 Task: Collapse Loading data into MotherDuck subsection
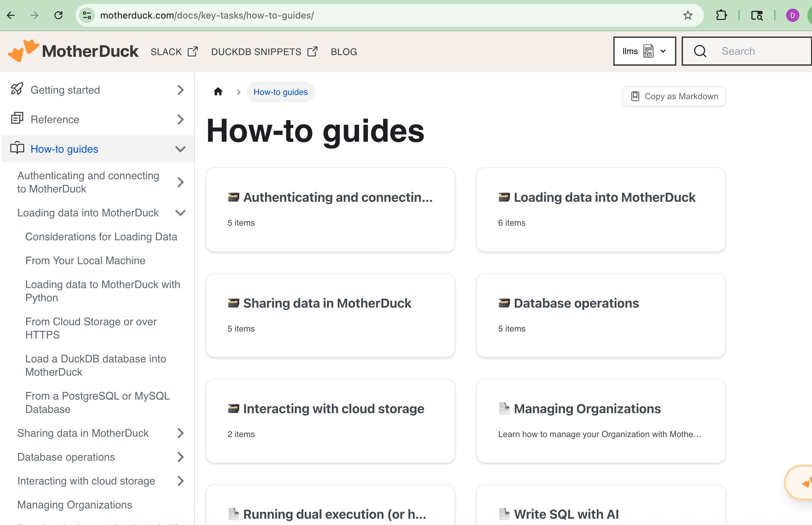pyautogui.click(x=180, y=213)
